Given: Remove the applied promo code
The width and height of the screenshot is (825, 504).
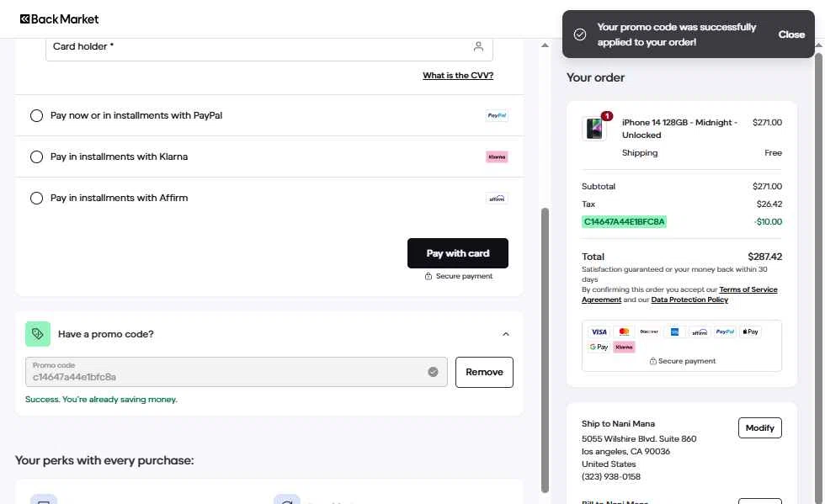Looking at the screenshot, I should click(484, 372).
